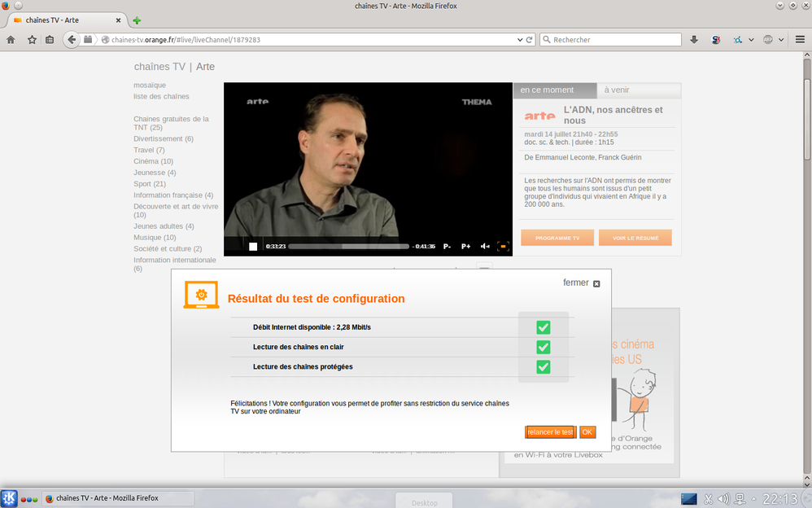Mute the video player volume icon
Viewport: 812px width, 508px height.
tap(485, 246)
